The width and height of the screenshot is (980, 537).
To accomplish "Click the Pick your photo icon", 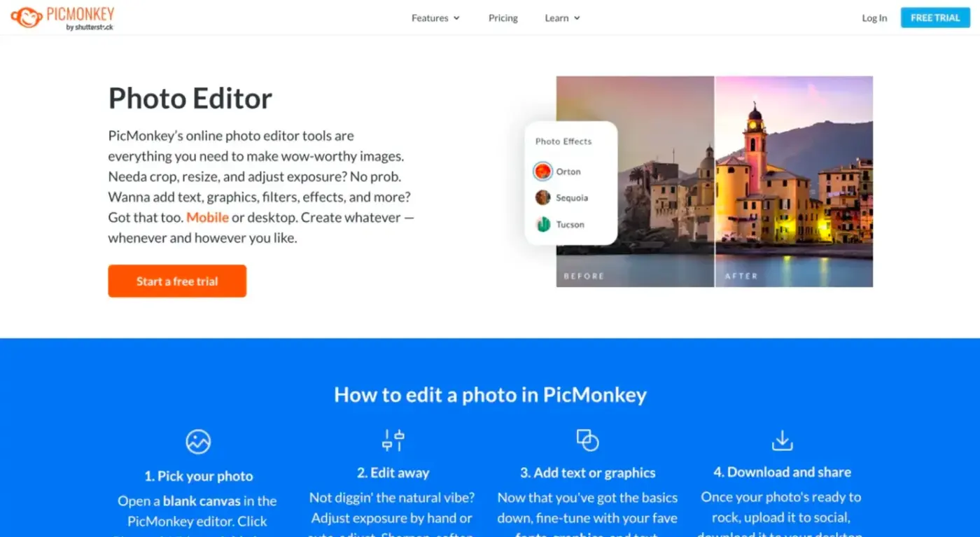I will tap(198, 442).
